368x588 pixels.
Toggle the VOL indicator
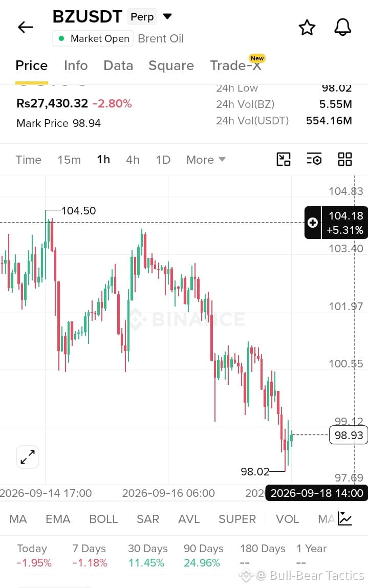pos(287,519)
